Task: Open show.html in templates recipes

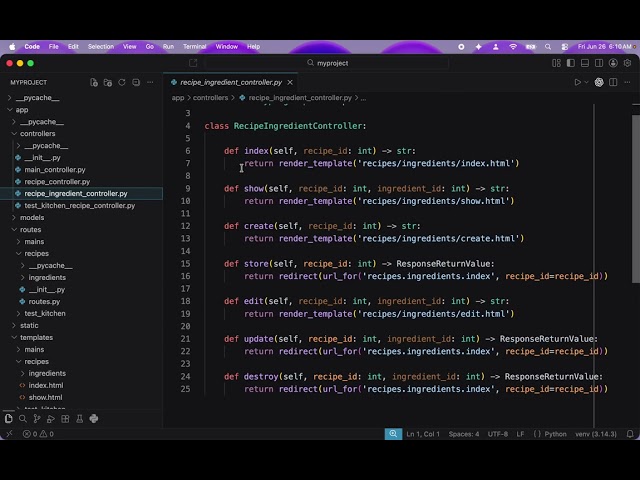Action: tap(45, 398)
